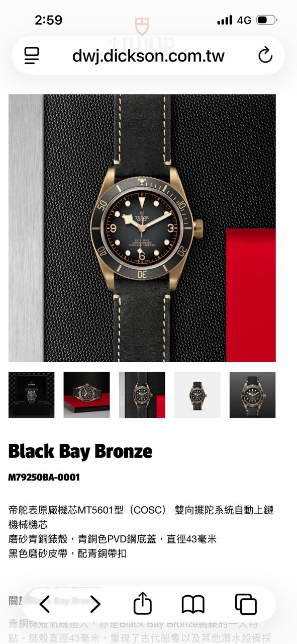This screenshot has width=297, height=644.
Task: Select the dark gradient watch thumbnail
Action: (x=252, y=395)
